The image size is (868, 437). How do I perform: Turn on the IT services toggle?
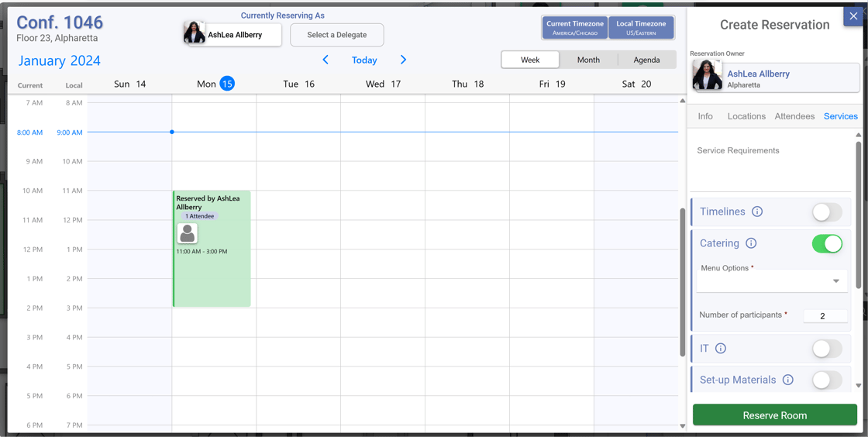coord(826,349)
